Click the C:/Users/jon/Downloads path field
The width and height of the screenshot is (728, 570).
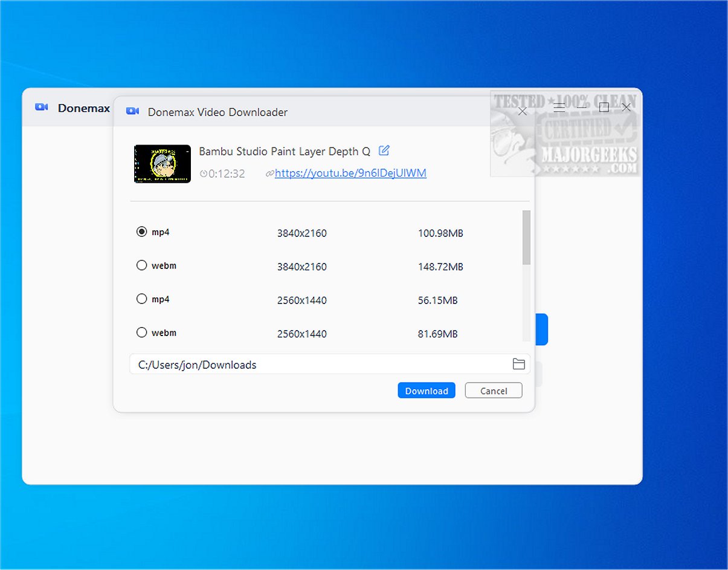[x=330, y=364]
